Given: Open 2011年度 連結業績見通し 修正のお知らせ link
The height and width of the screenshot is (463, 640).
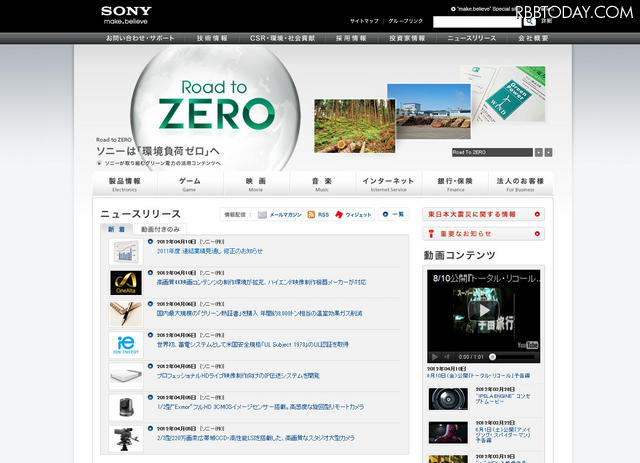Looking at the screenshot, I should [x=210, y=251].
